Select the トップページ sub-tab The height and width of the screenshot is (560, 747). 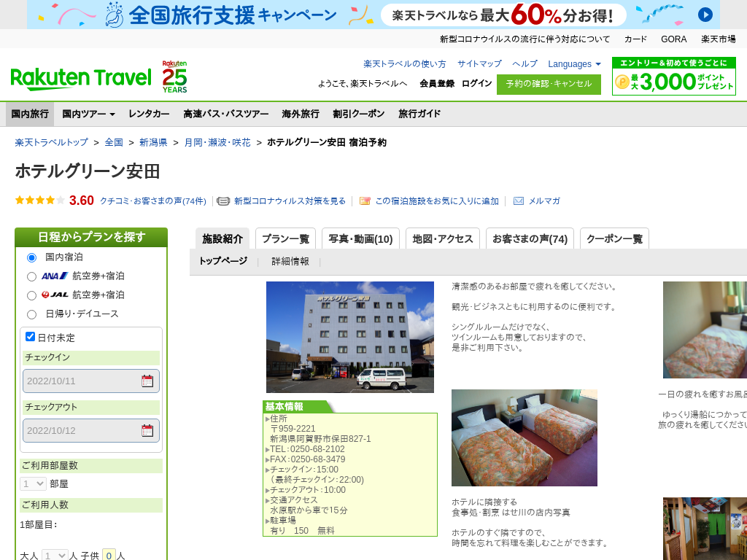click(223, 261)
